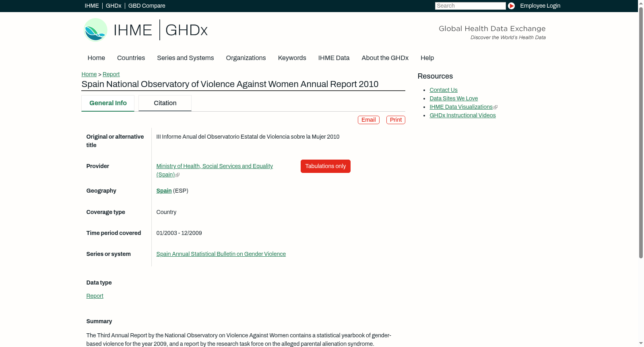Click the 'Coverage type' label
Image resolution: width=644 pixels, height=347 pixels.
[105, 212]
